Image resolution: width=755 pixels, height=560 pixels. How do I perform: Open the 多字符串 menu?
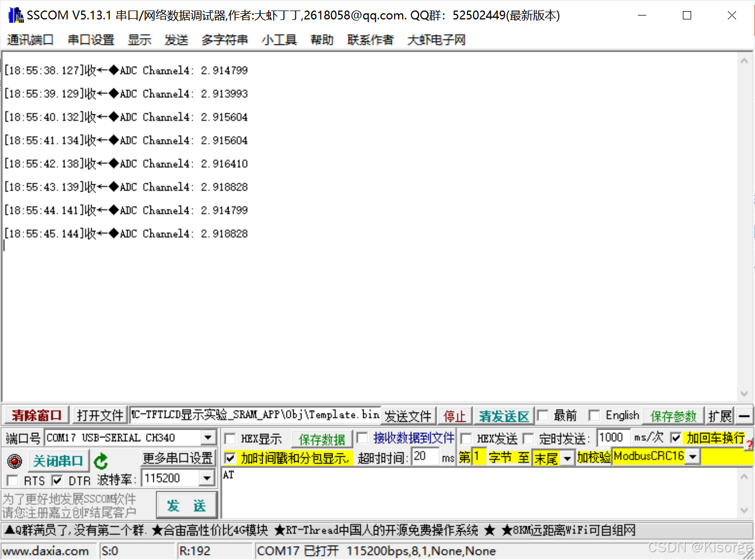tap(225, 40)
